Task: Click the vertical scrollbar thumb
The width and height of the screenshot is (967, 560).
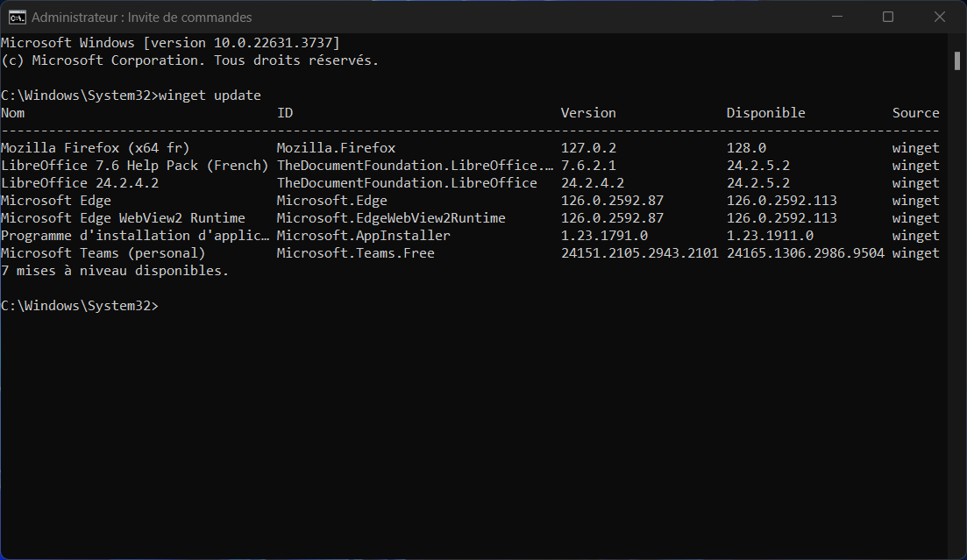Action: click(x=957, y=61)
